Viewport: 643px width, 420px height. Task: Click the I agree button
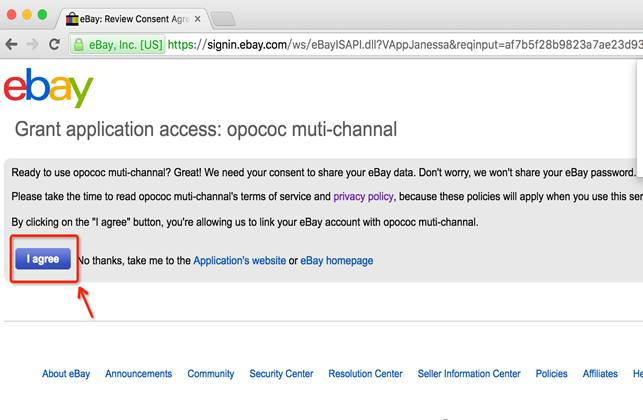(43, 259)
